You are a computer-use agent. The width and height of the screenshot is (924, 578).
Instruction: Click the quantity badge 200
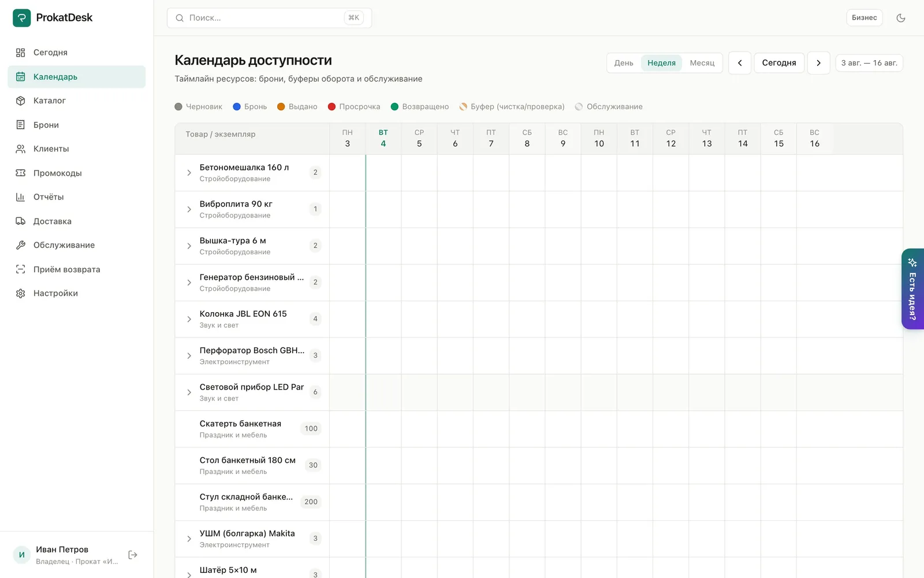coord(311,502)
